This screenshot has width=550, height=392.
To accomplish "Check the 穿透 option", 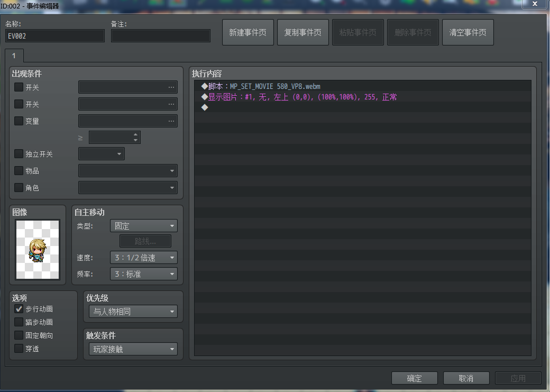I will (19, 349).
